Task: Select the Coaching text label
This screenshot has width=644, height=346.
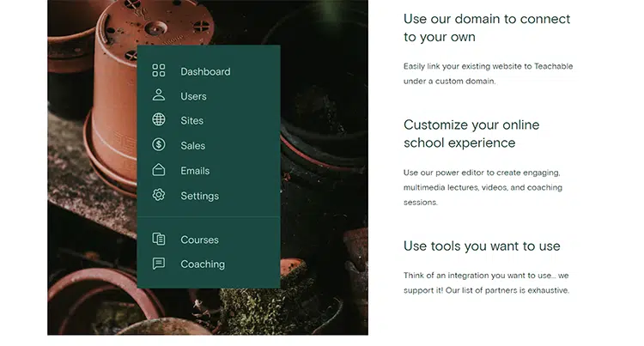Action: pyautogui.click(x=203, y=264)
